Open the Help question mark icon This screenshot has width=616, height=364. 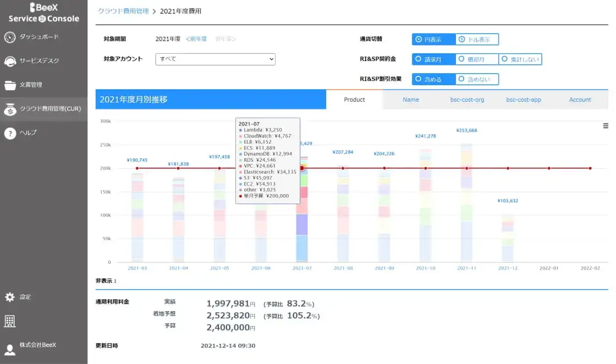point(10,133)
